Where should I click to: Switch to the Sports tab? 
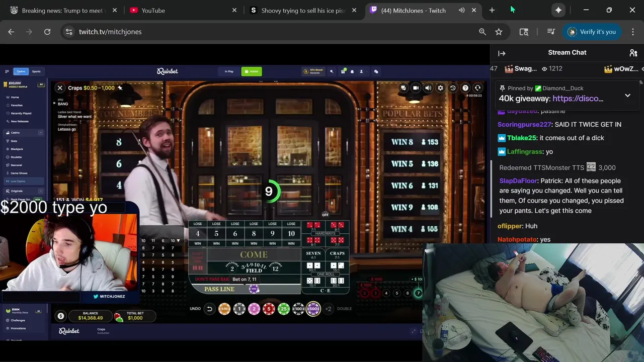tap(36, 71)
